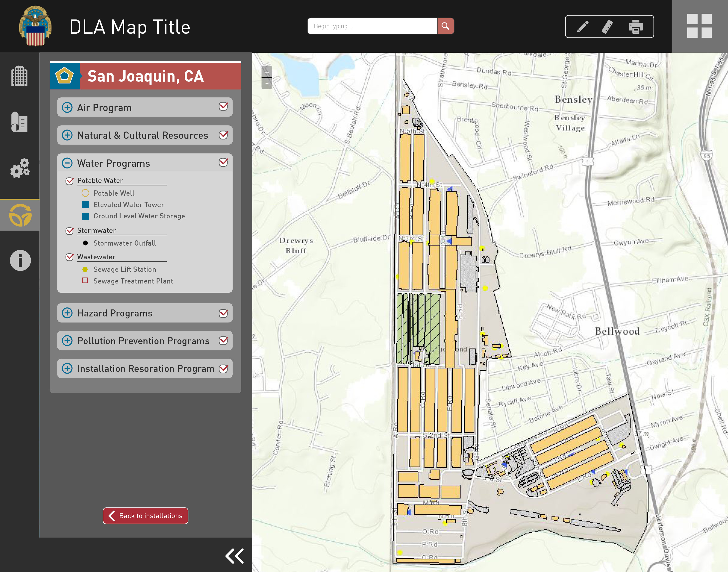Toggle the Stormwater checkbox
Viewport: 728px width, 572px height.
tap(70, 231)
